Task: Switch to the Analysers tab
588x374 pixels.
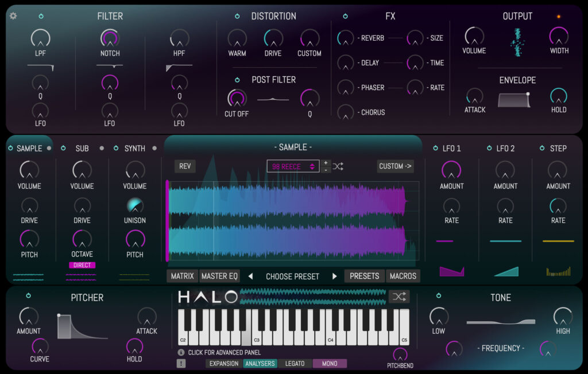Action: [260, 364]
